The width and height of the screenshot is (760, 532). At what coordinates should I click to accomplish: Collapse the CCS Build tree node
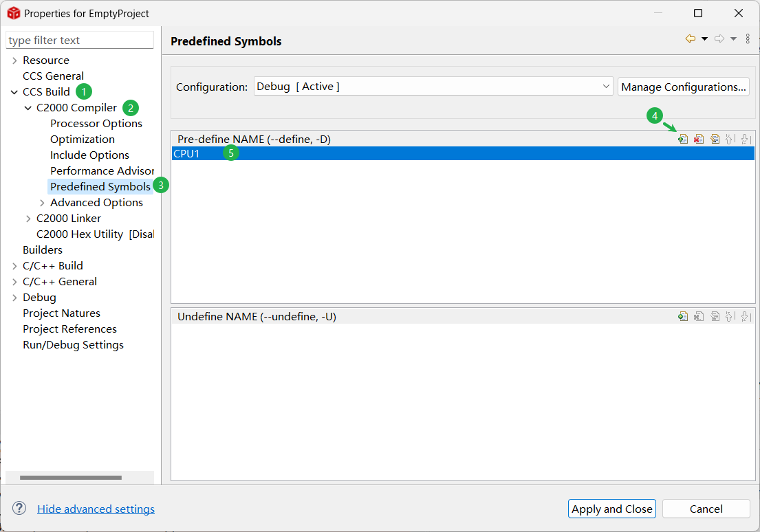(14, 92)
